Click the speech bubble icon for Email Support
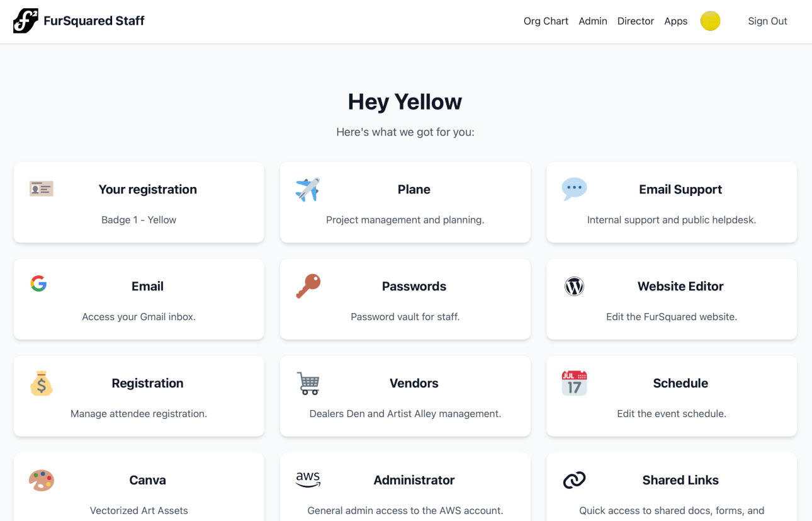Image resolution: width=812 pixels, height=521 pixels. [574, 189]
